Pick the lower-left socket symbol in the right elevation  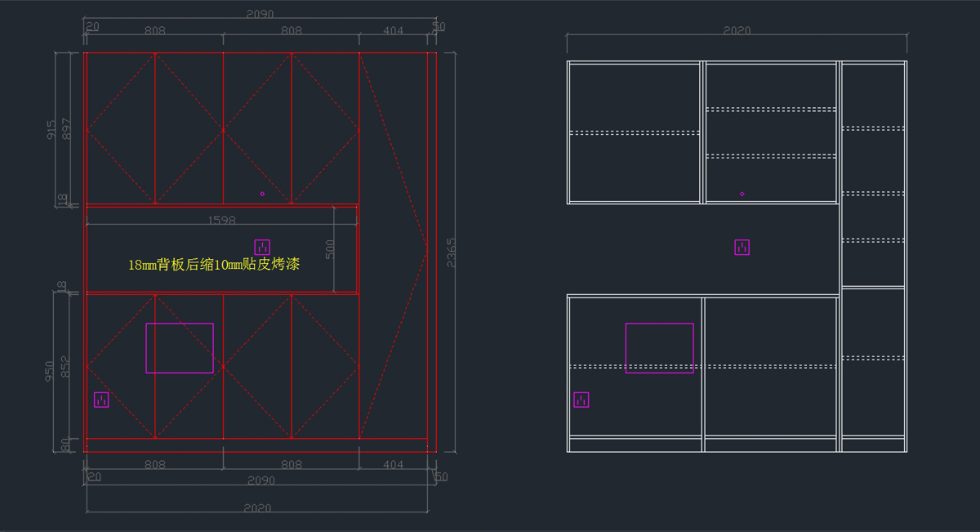point(581,400)
